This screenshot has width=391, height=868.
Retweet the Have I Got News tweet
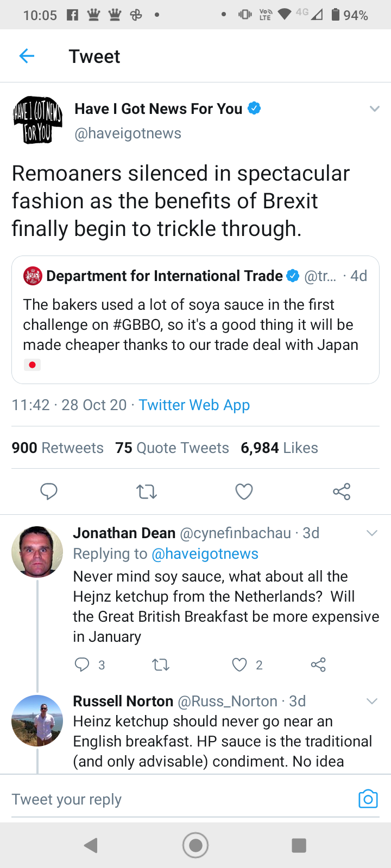146,492
